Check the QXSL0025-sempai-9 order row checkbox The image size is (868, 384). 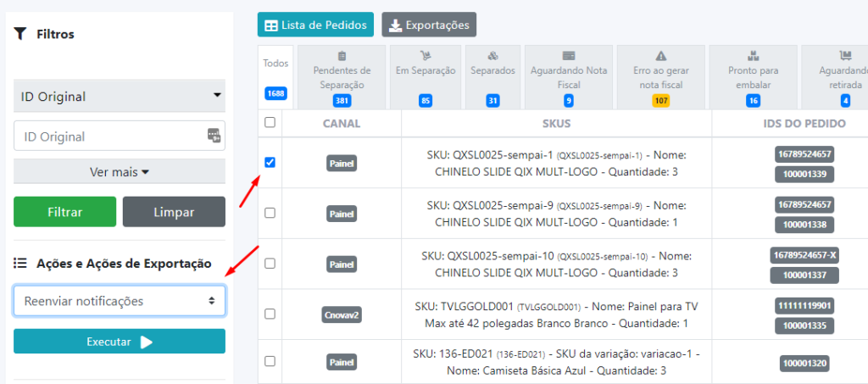click(270, 213)
